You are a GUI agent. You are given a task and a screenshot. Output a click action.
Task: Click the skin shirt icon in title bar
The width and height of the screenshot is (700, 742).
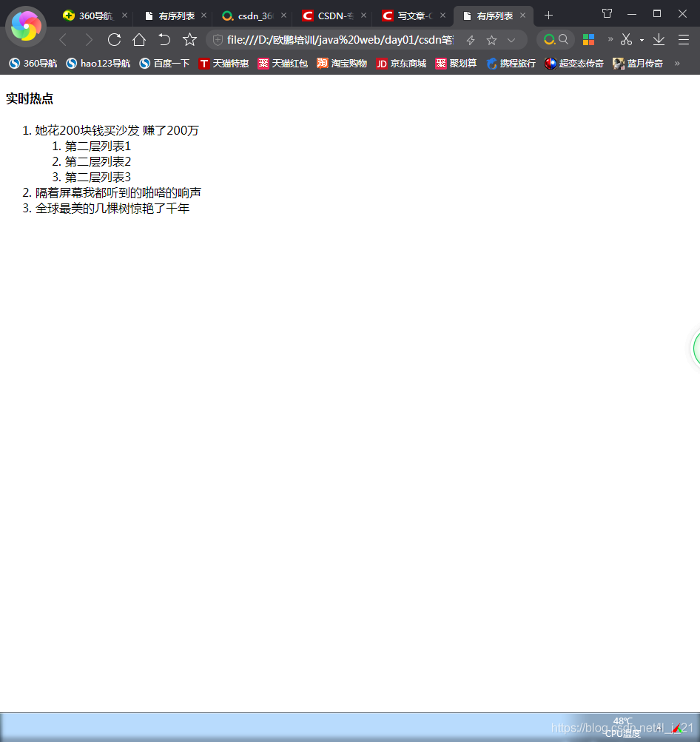pyautogui.click(x=608, y=14)
